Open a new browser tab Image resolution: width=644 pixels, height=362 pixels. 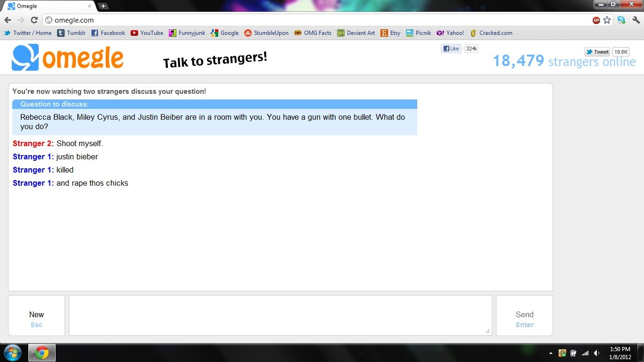tap(103, 6)
